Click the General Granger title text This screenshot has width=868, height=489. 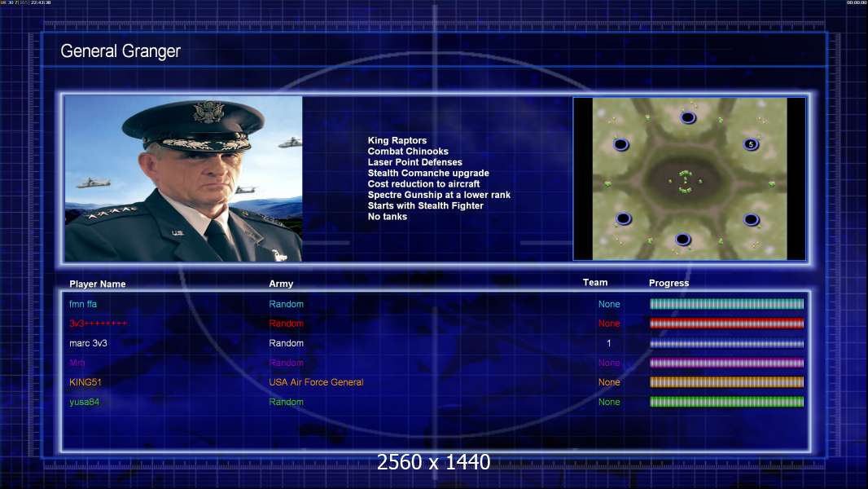click(x=121, y=51)
